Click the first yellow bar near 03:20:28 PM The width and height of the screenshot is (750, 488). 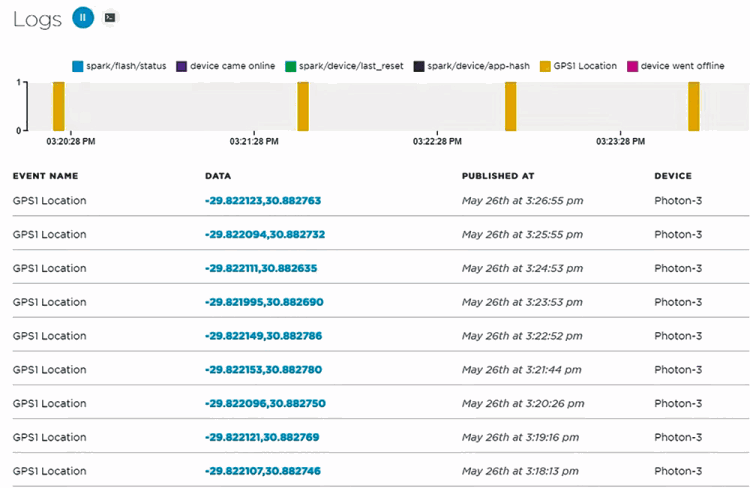(59, 106)
